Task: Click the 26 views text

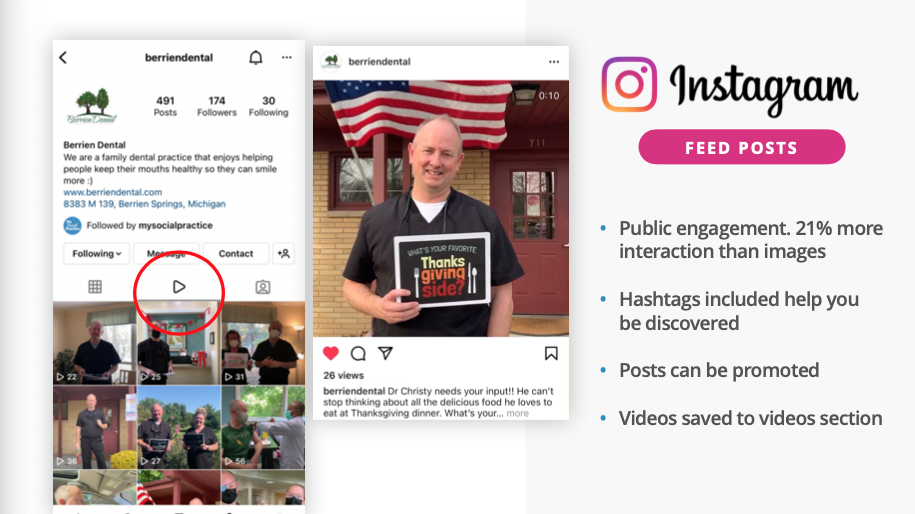Action: (x=344, y=375)
